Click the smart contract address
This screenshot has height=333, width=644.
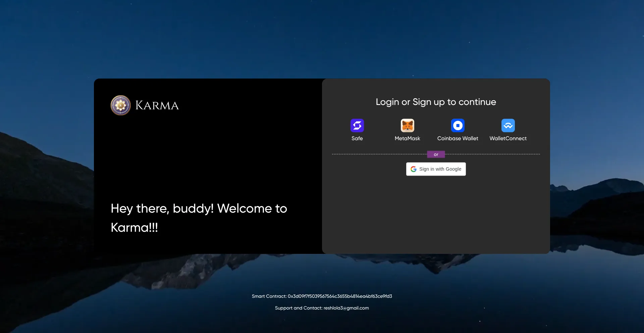pyautogui.click(x=340, y=296)
